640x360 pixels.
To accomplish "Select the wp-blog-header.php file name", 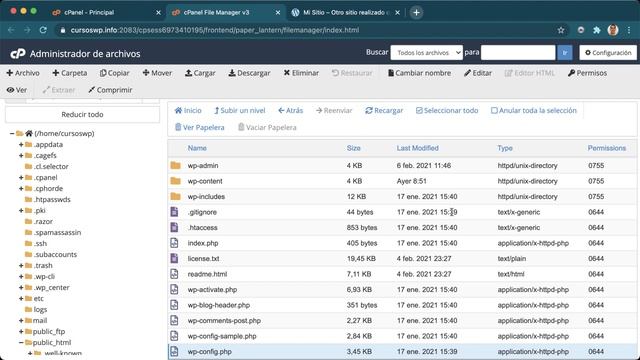I will click(x=219, y=305).
